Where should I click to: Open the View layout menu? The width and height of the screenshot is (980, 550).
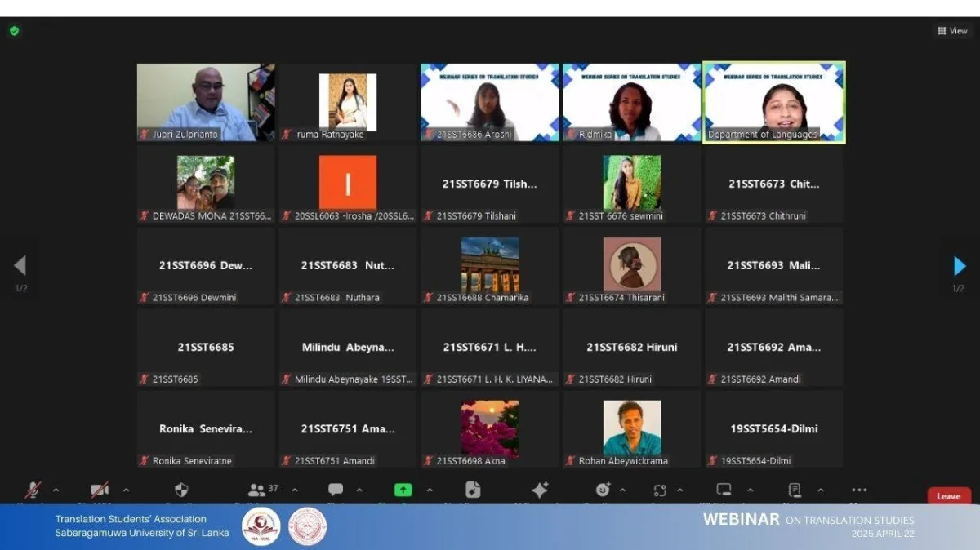coord(952,31)
